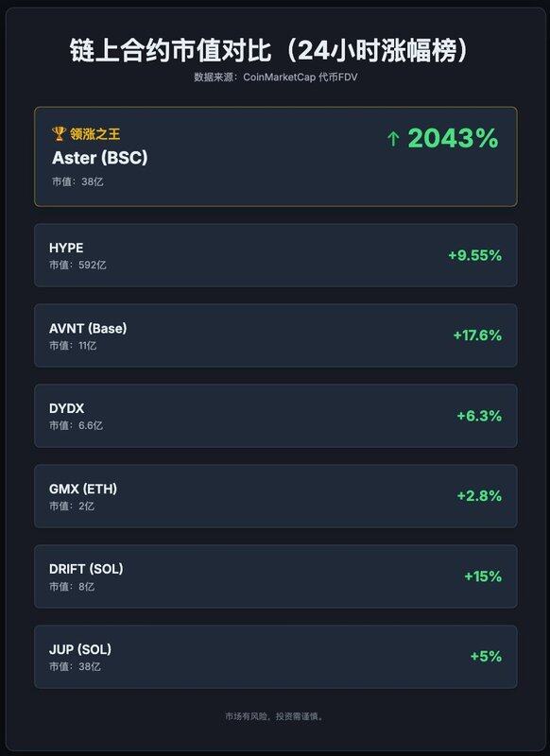Click the +6.3% value for DYDX
This screenshot has width=550, height=756.
coord(479,416)
